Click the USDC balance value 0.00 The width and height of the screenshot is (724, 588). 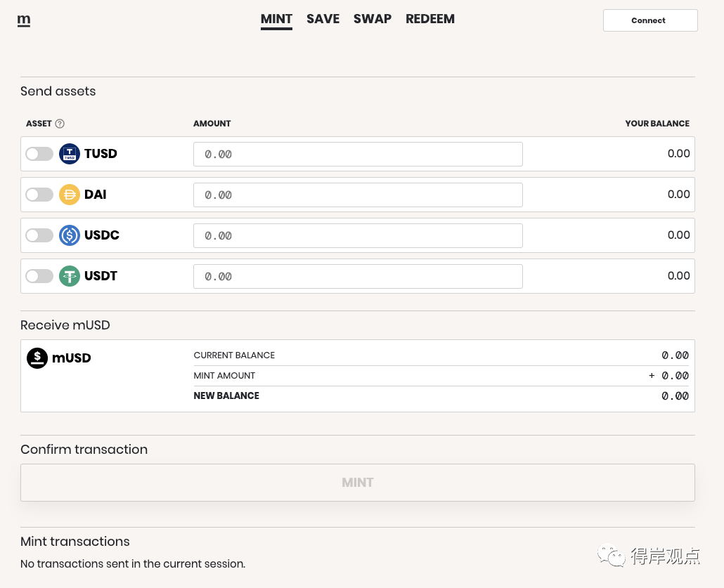click(x=678, y=235)
